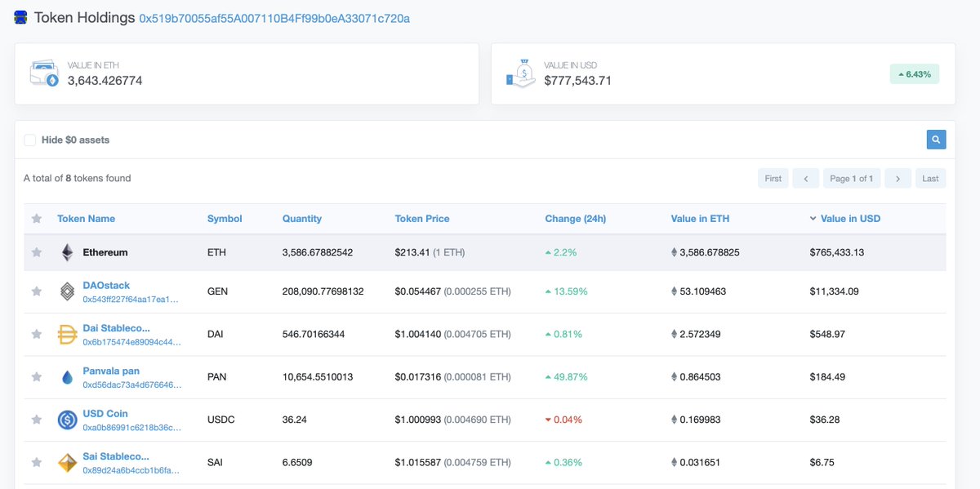The height and width of the screenshot is (489, 980).
Task: Click the Page 1 of 1 indicator
Action: 852,179
